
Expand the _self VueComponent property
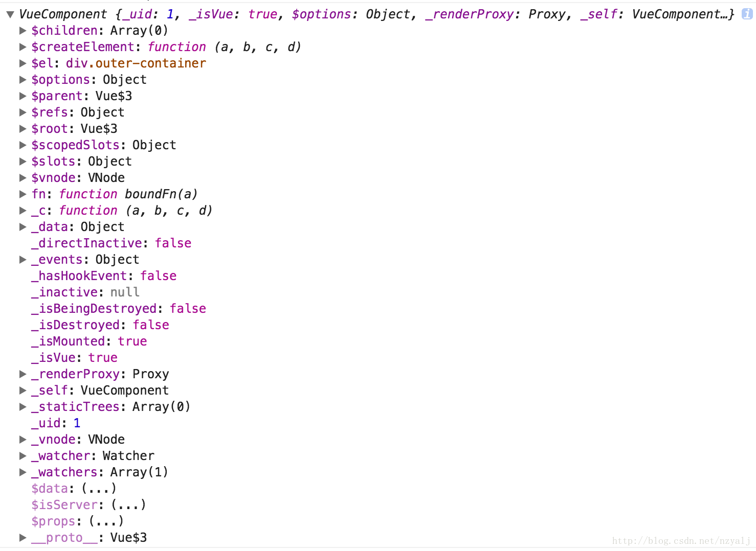23,391
